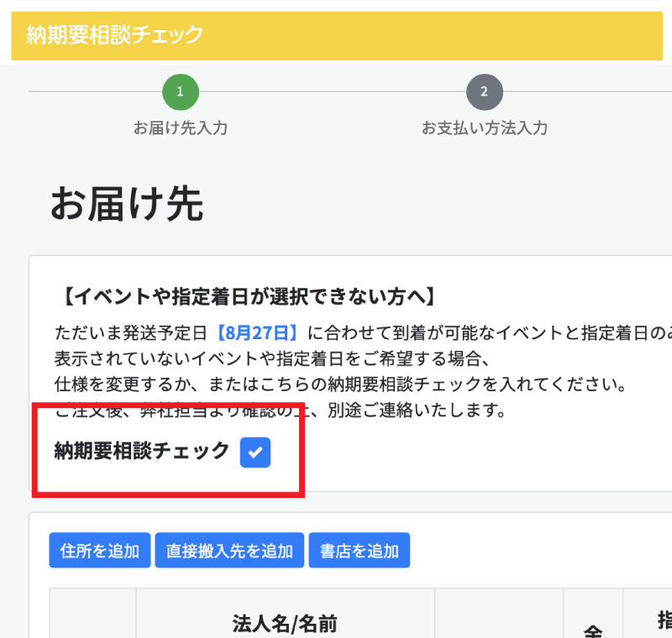Select the お支払い方法入力 step label
This screenshot has height=638, width=672.
pos(485,128)
